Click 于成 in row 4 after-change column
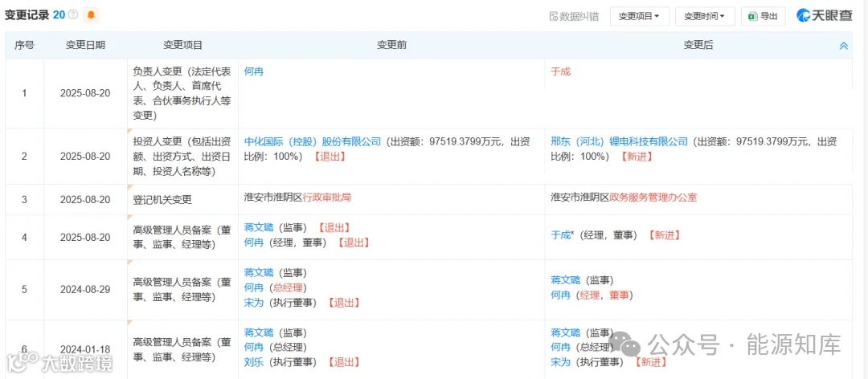 [x=562, y=235]
